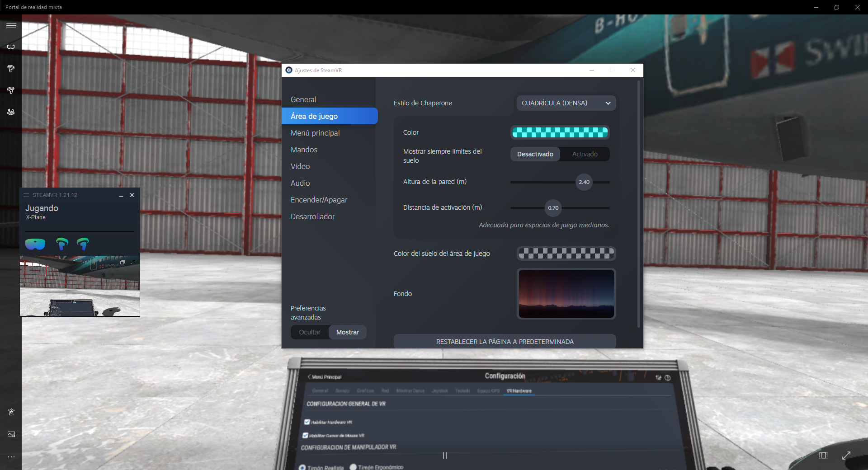Image resolution: width=868 pixels, height=470 pixels.
Task: Pop out the VR view preview
Action: coord(123,263)
